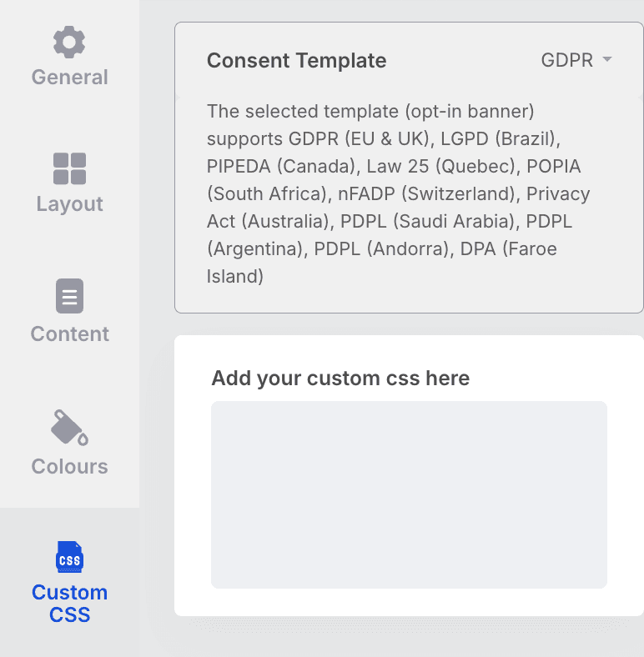Click 'LGPD (Brazil)' in template description
644x657 pixels.
tap(498, 138)
